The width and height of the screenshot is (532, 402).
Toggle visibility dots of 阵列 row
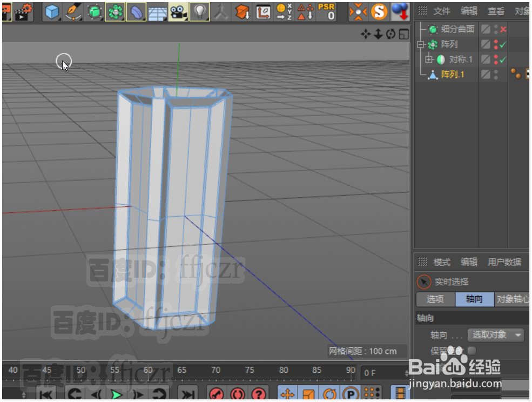point(496,44)
